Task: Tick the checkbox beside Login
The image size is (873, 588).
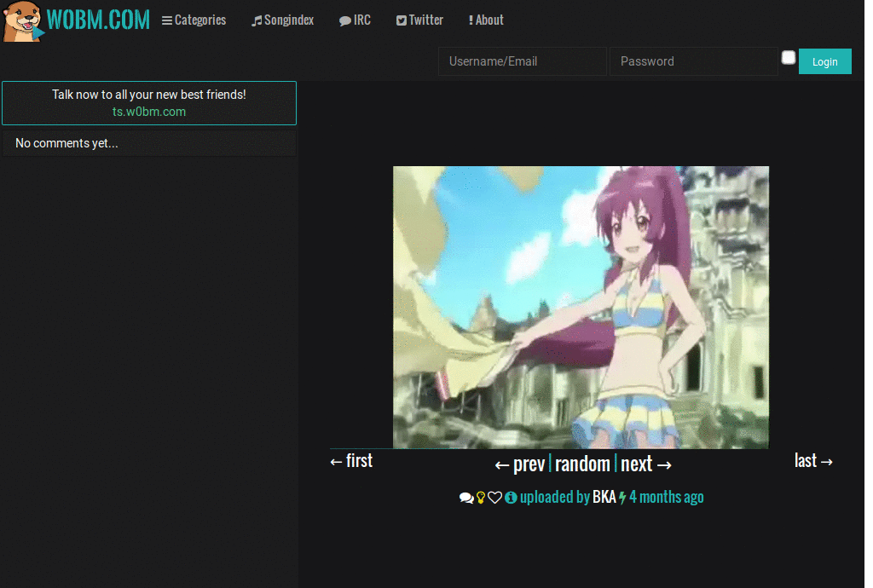Action: [789, 57]
